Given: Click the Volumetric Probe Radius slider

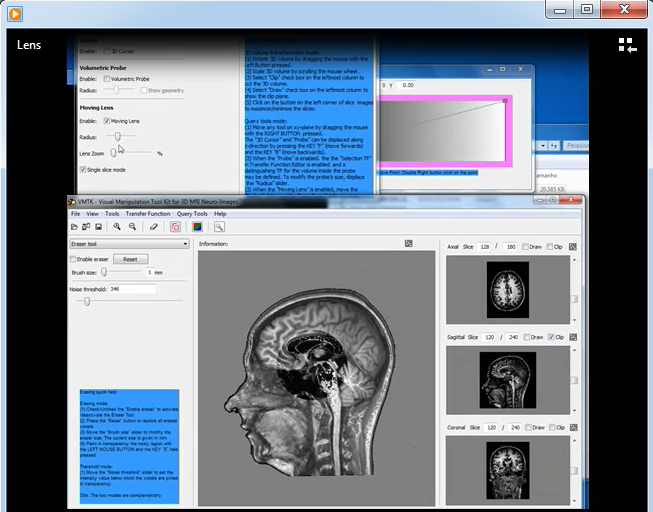Looking at the screenshot, I should click(117, 90).
